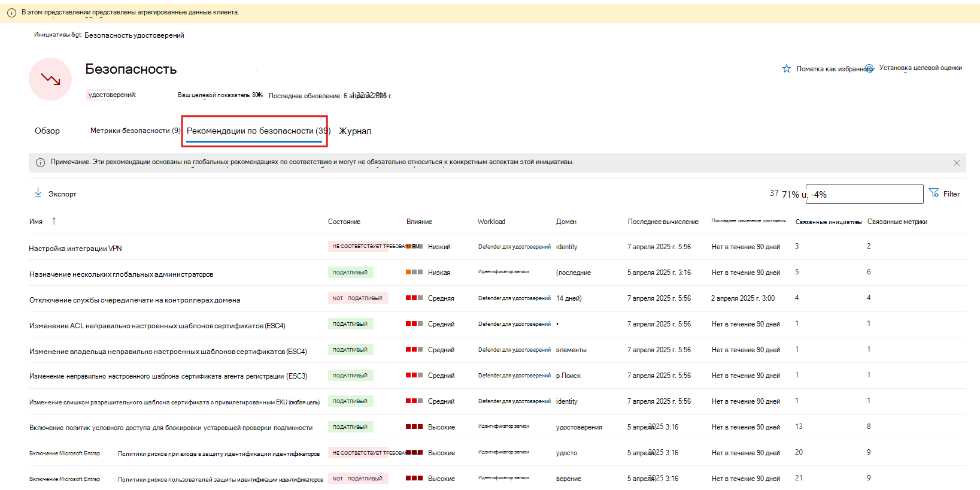Click the Export download arrow icon
The image size is (980, 490).
pyautogui.click(x=38, y=193)
